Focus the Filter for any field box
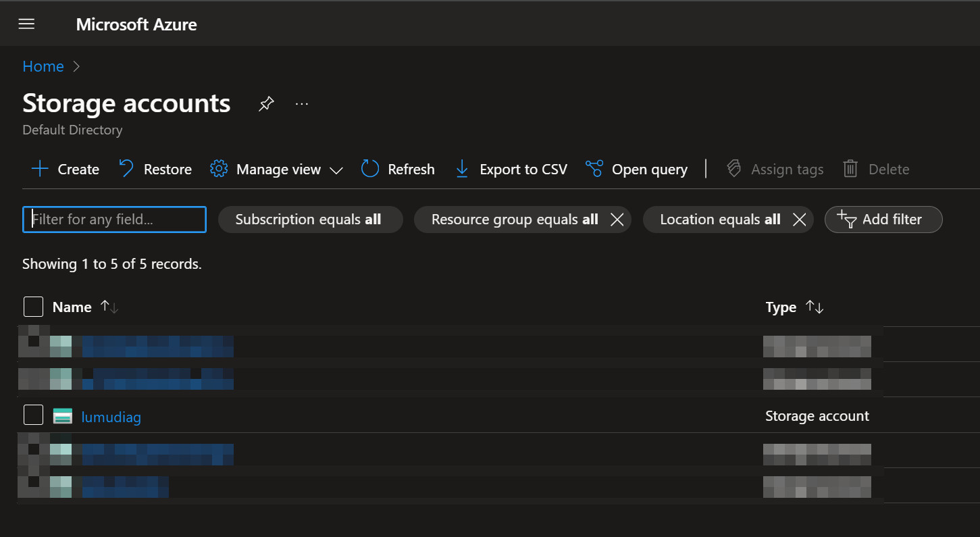The image size is (980, 537). click(x=115, y=220)
